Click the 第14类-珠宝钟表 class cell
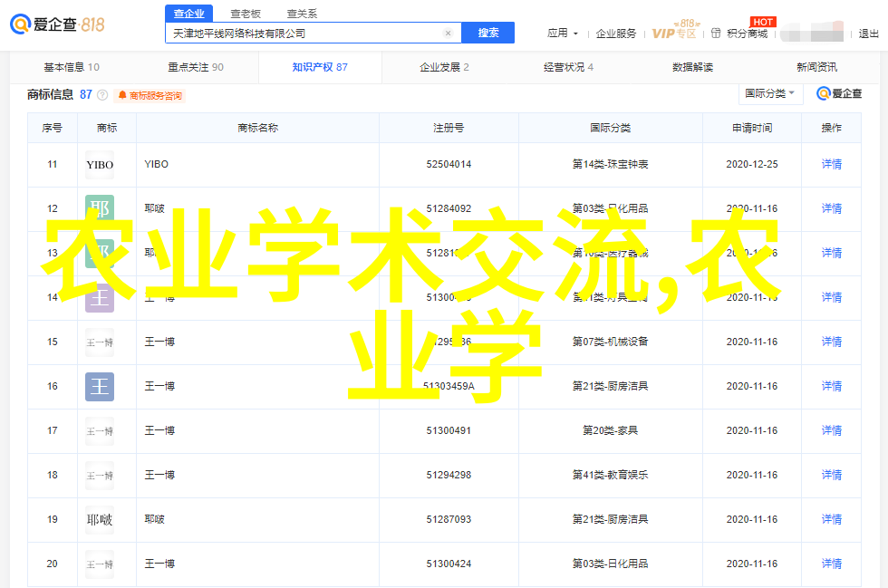This screenshot has width=888, height=588. (610, 164)
